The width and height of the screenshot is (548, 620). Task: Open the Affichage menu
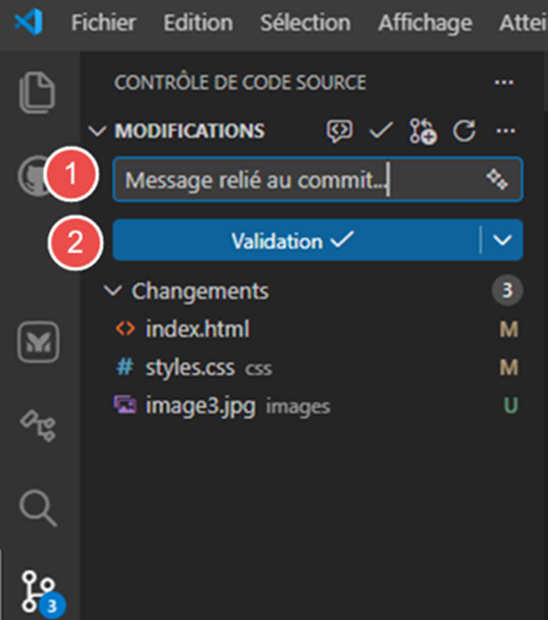425,24
